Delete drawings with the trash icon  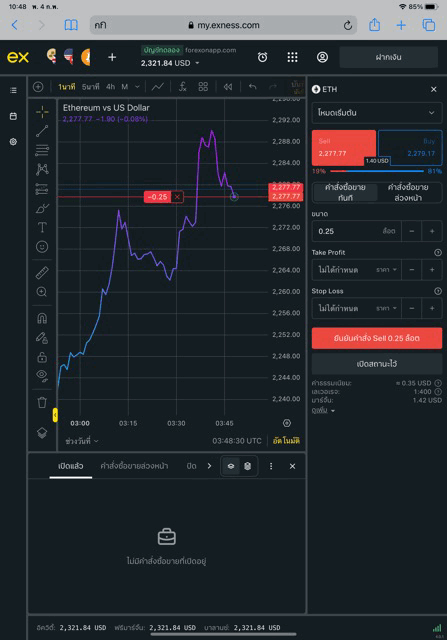pos(42,402)
